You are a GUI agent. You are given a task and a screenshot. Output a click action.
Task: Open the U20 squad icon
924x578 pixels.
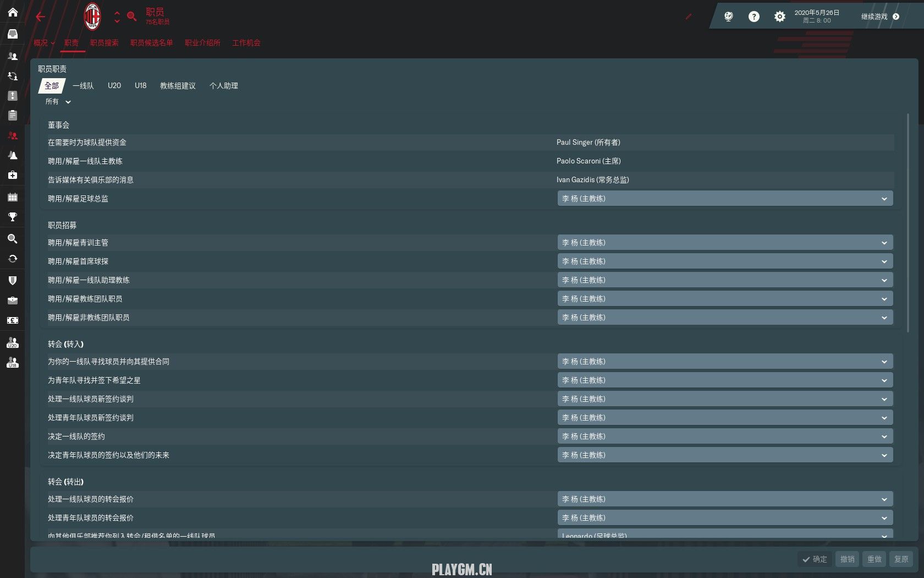tap(12, 343)
